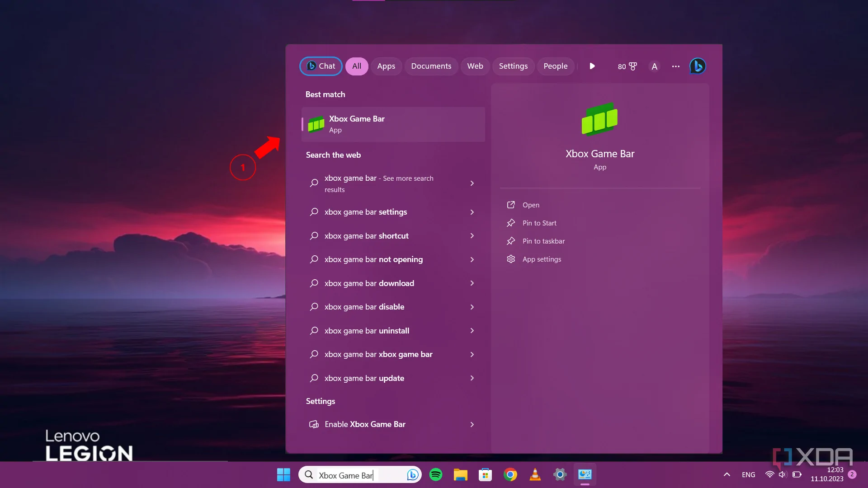Open the clock showing 12:03 11.10.2023

827,474
